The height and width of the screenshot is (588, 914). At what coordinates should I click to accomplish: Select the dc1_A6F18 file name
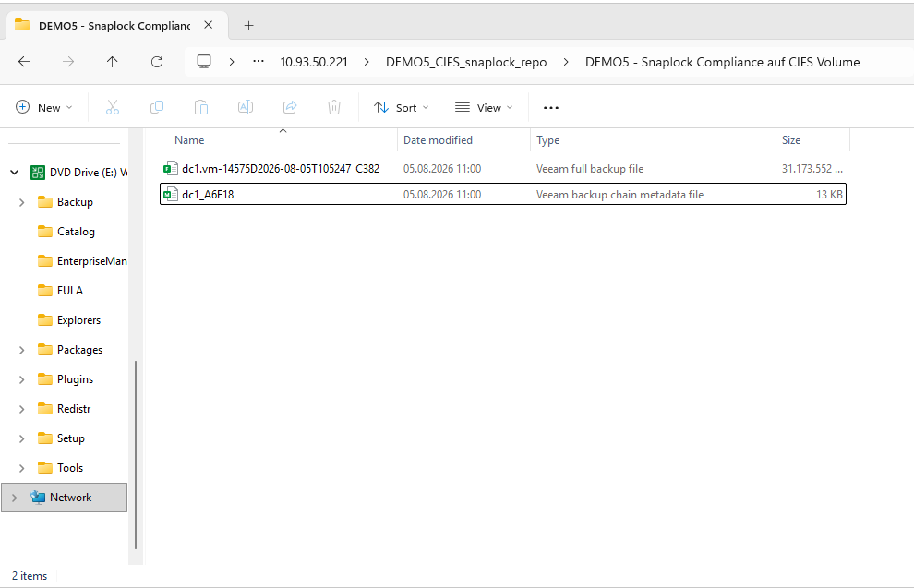208,195
